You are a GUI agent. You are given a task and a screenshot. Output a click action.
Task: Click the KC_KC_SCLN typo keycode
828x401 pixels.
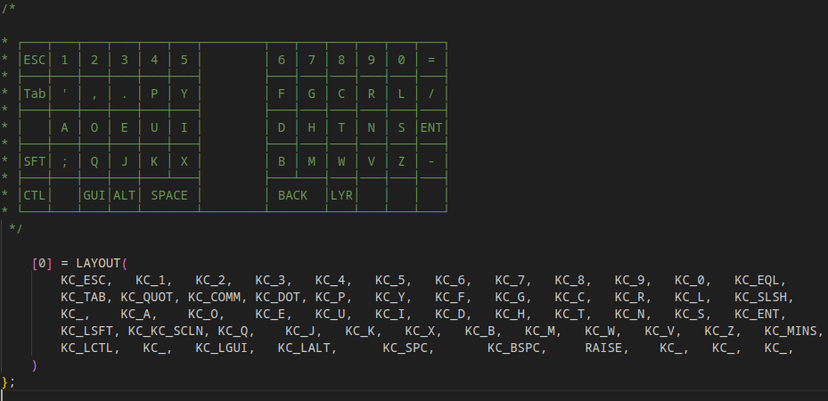pos(165,331)
